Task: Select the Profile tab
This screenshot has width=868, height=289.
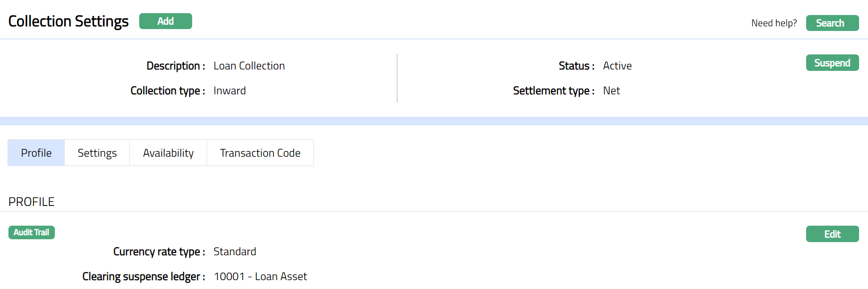Action: pos(36,153)
